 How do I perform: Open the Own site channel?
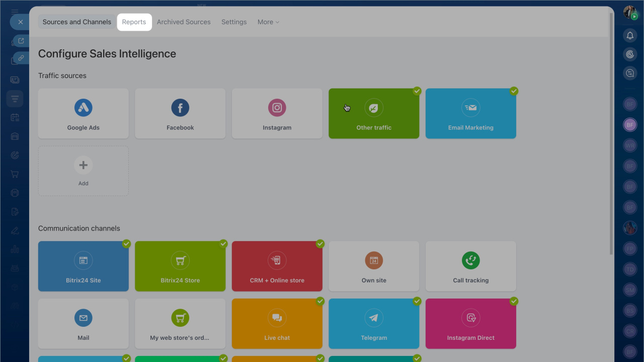pyautogui.click(x=374, y=266)
